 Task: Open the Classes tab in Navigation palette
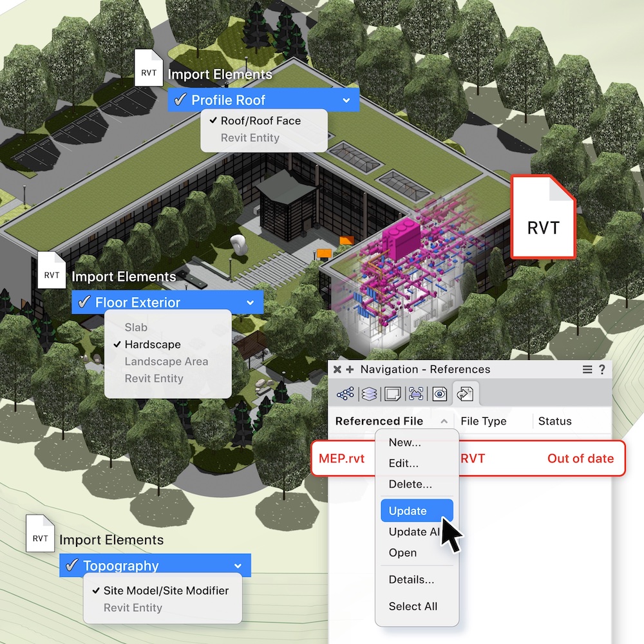tap(345, 393)
